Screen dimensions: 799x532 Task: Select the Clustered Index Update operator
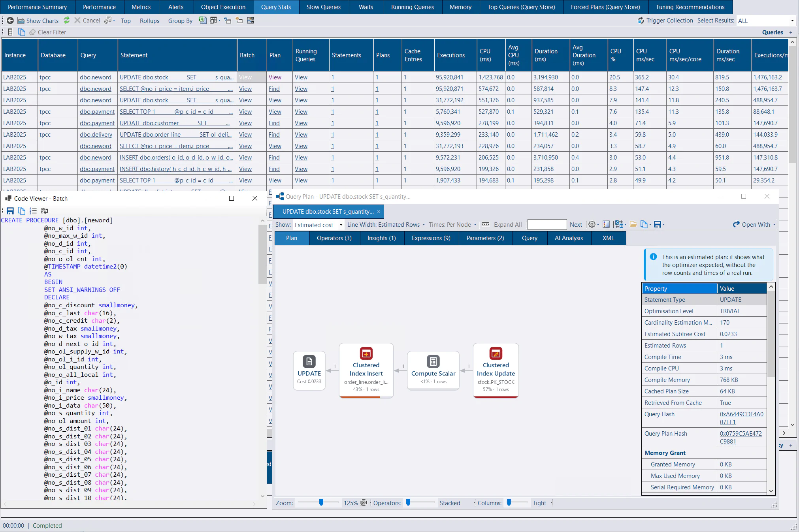click(x=496, y=370)
